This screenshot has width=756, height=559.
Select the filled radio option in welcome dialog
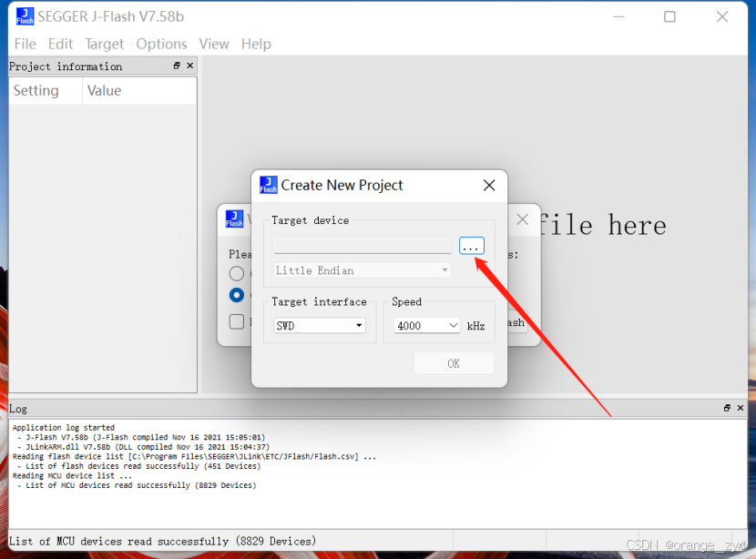[237, 295]
